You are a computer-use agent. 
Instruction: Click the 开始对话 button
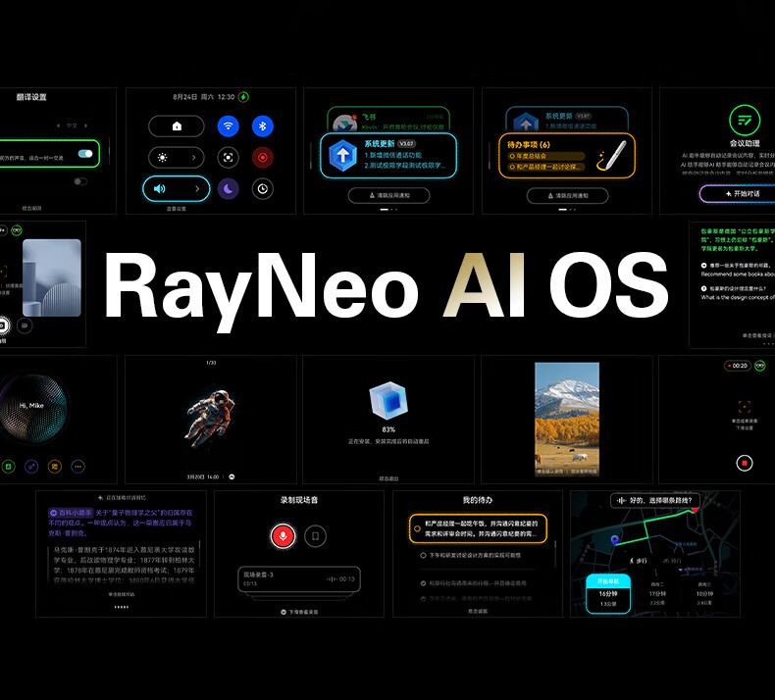point(738,194)
